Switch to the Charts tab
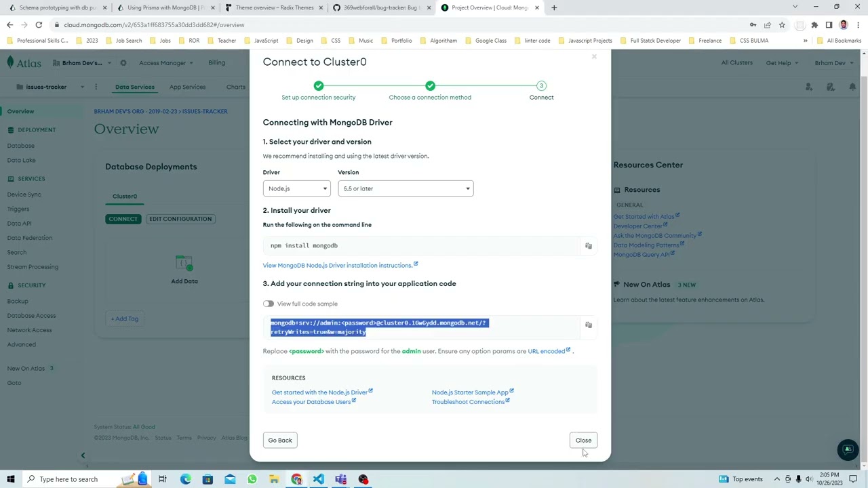 coord(236,87)
